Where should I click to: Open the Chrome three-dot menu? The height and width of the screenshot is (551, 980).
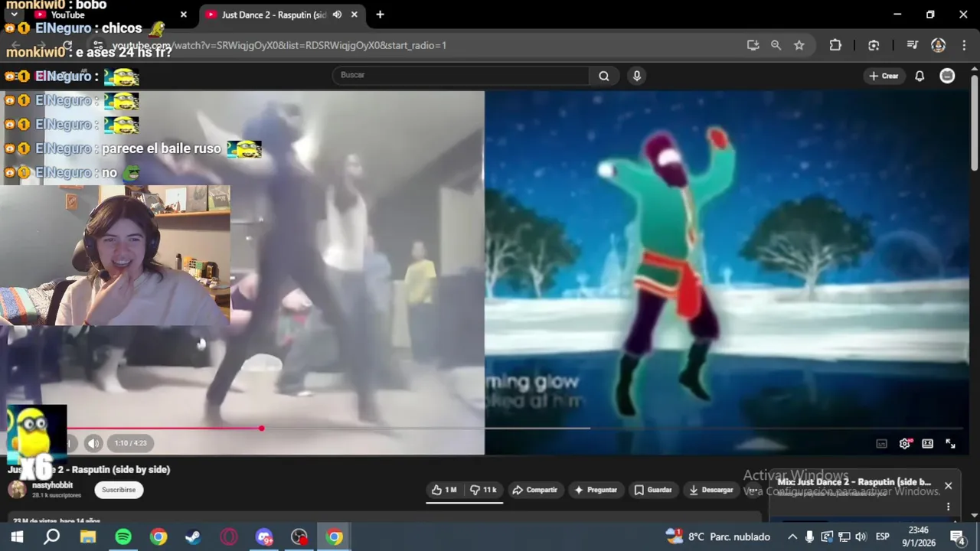[962, 45]
